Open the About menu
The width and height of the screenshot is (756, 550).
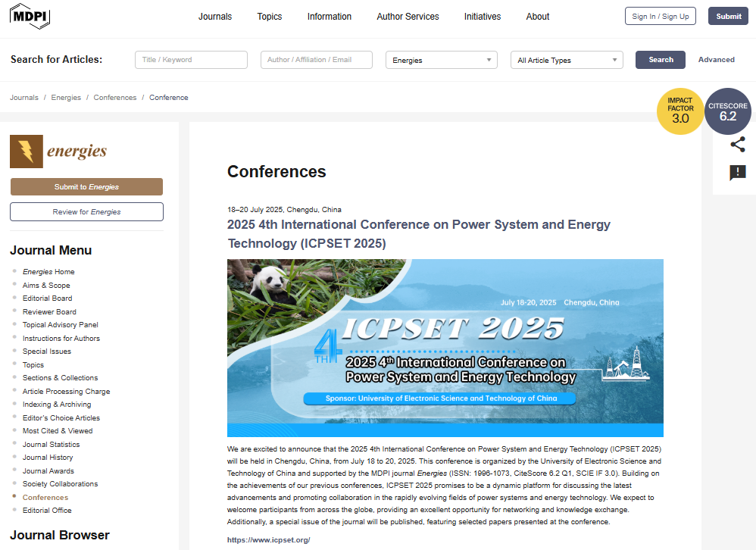(x=538, y=17)
